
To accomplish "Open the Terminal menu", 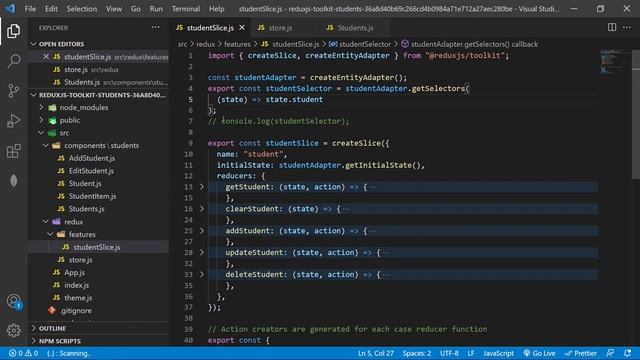I will (186, 9).
